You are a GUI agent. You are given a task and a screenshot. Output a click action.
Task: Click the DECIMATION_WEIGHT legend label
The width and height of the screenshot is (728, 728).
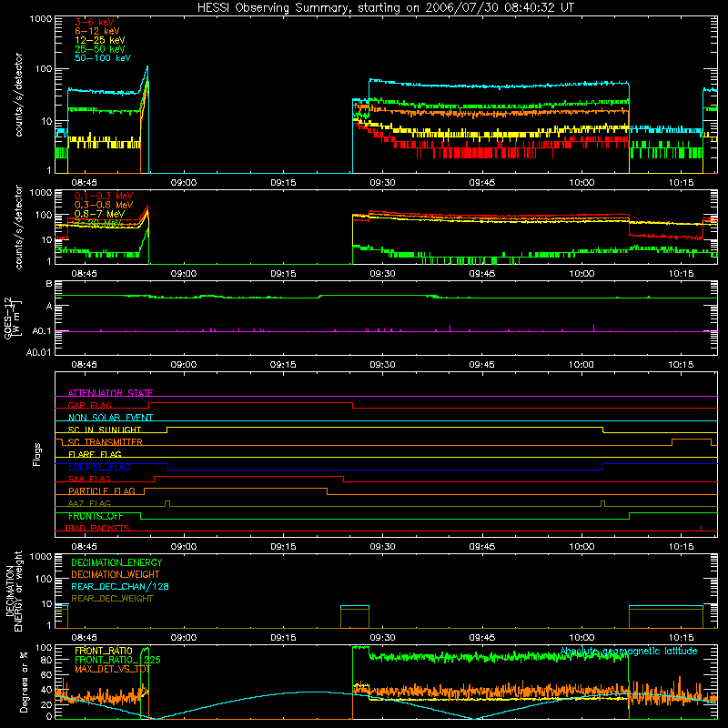(116, 575)
